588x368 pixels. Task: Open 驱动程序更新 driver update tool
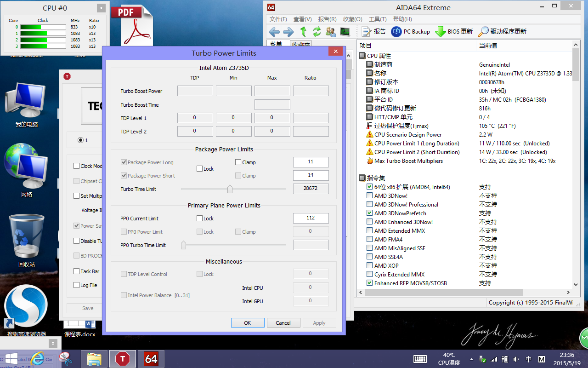[x=502, y=32]
